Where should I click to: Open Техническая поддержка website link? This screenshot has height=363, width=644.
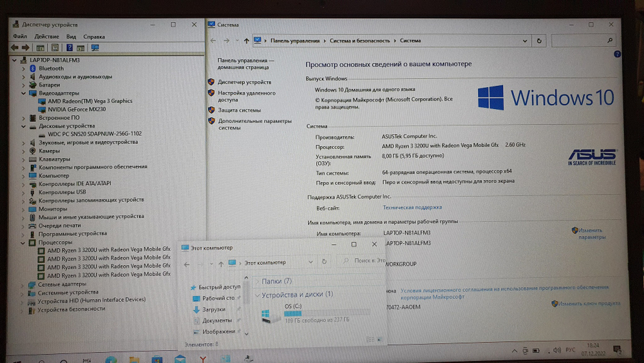point(412,208)
